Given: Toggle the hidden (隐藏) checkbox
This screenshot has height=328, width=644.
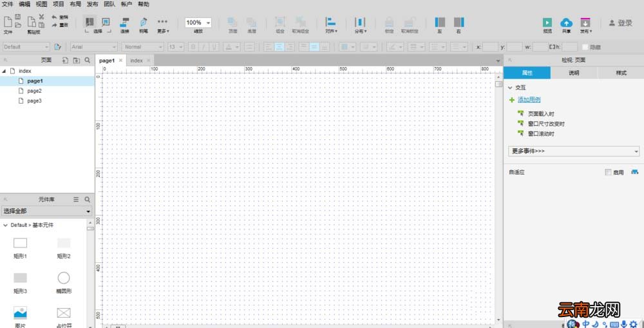Looking at the screenshot, I should point(585,47).
